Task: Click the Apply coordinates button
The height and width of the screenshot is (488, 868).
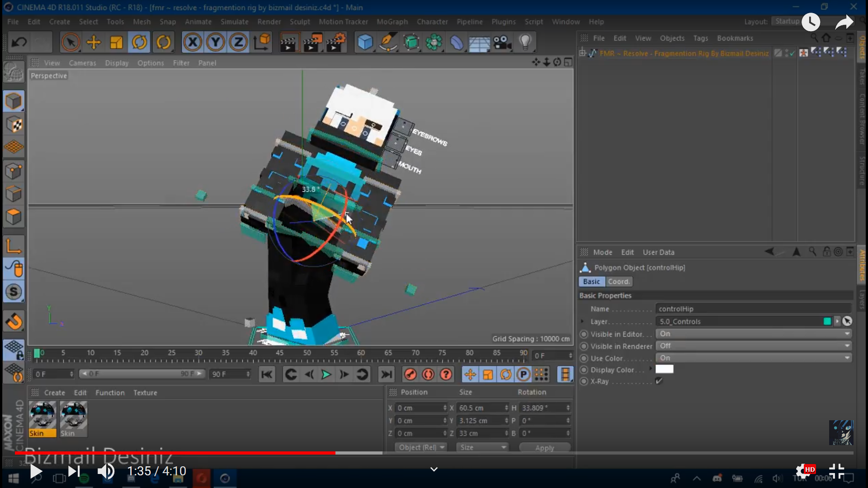Action: click(x=544, y=448)
